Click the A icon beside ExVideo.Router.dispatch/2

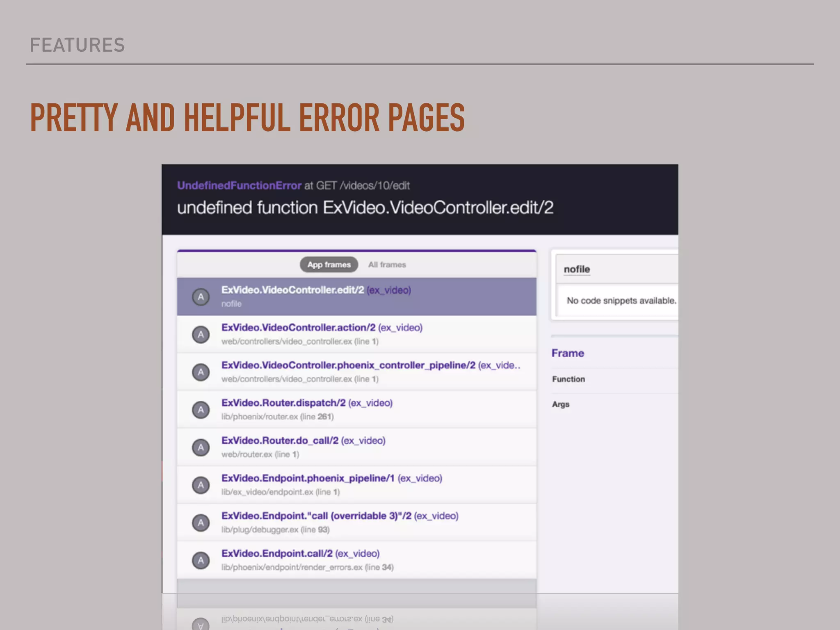tap(201, 409)
